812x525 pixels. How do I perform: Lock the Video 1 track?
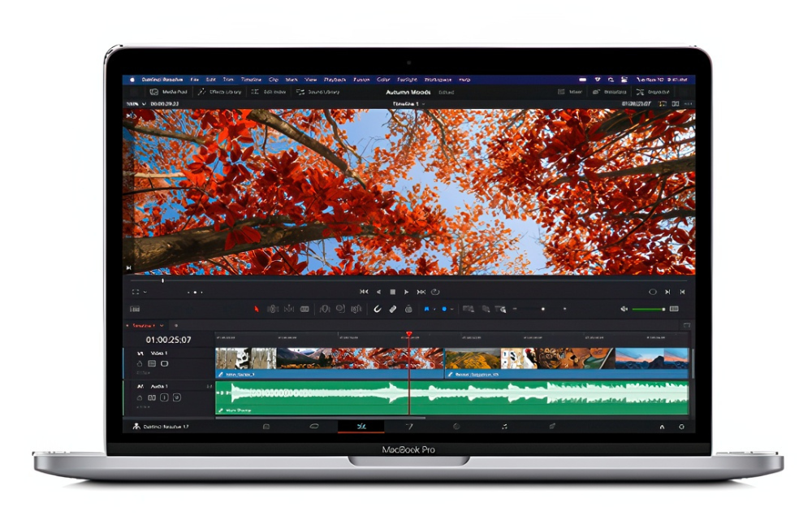(x=140, y=364)
